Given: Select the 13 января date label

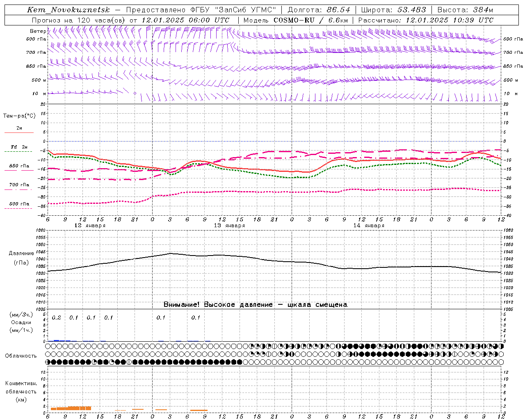Looking at the screenshot, I should coord(229,226).
